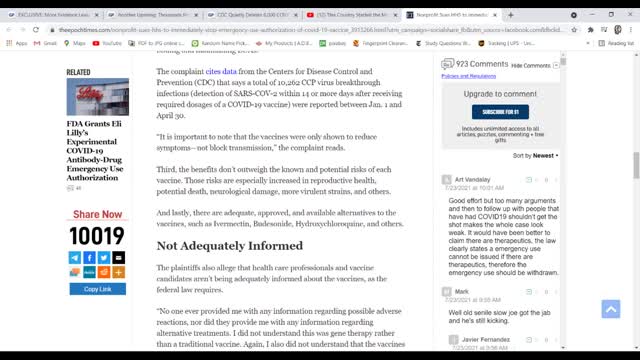Screen dimensions: 640x360
Task: Click Subscribe for $1 button
Action: [500, 112]
